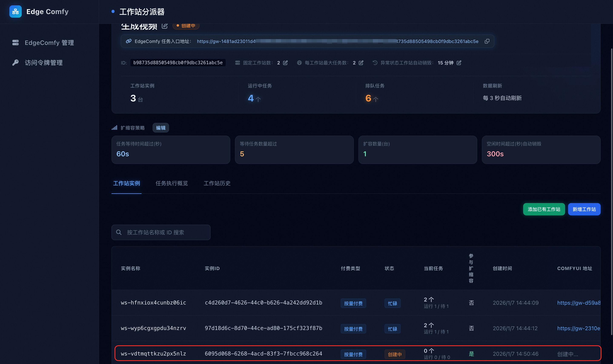Viewport: 613px width, 364px height.
Task: Click 添加已有工作站 button
Action: coord(544,209)
